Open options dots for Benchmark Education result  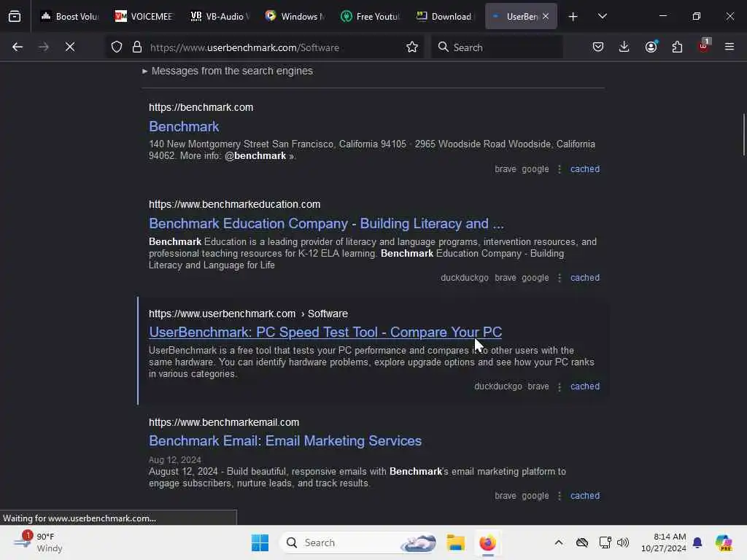(x=560, y=278)
